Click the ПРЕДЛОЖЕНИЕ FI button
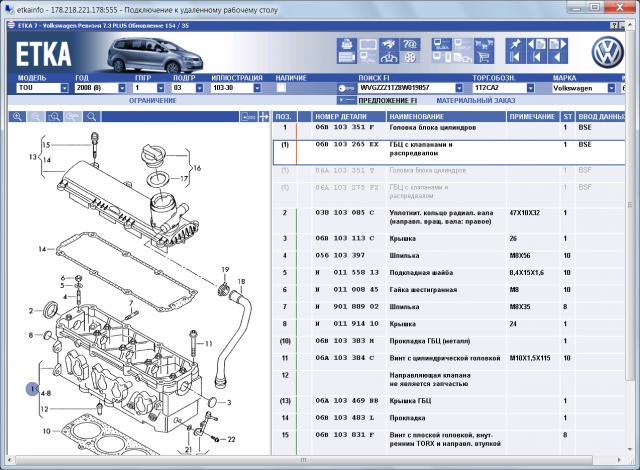Screen dimensions: 640x470 coord(387,100)
